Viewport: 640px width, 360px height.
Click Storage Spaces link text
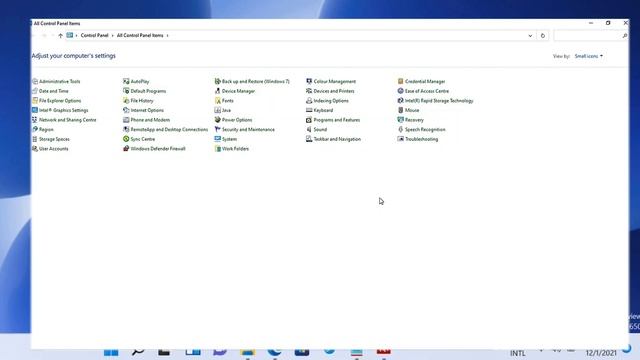click(x=54, y=139)
